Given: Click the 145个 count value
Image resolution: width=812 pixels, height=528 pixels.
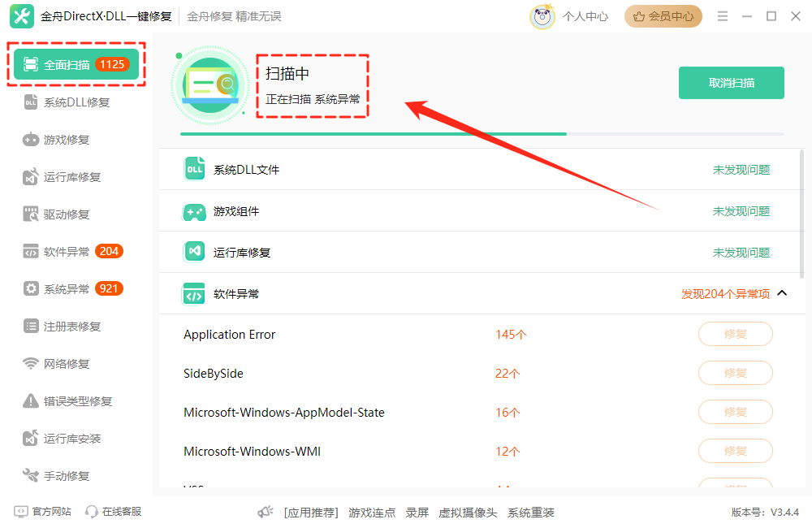Looking at the screenshot, I should [x=511, y=335].
